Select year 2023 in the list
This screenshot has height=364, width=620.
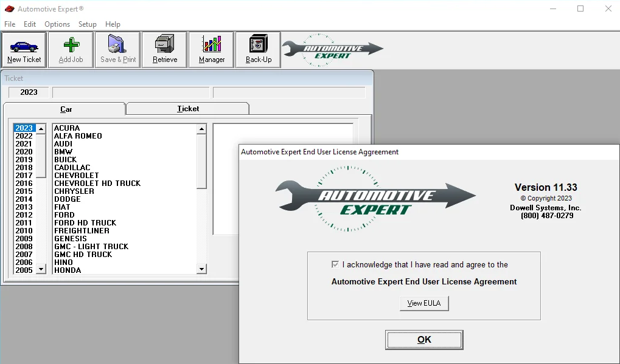24,128
